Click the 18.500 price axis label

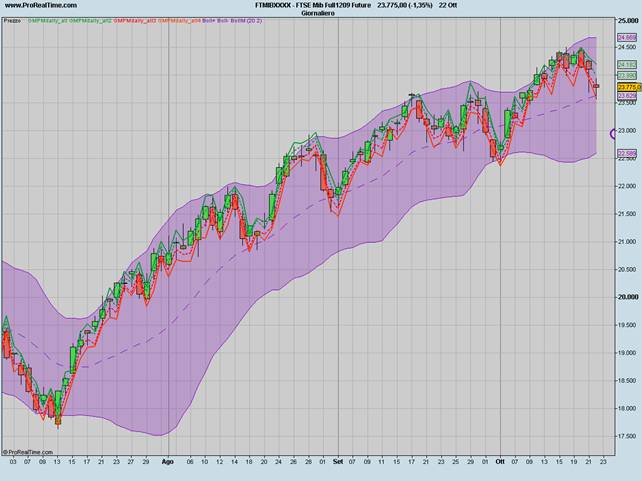point(628,381)
